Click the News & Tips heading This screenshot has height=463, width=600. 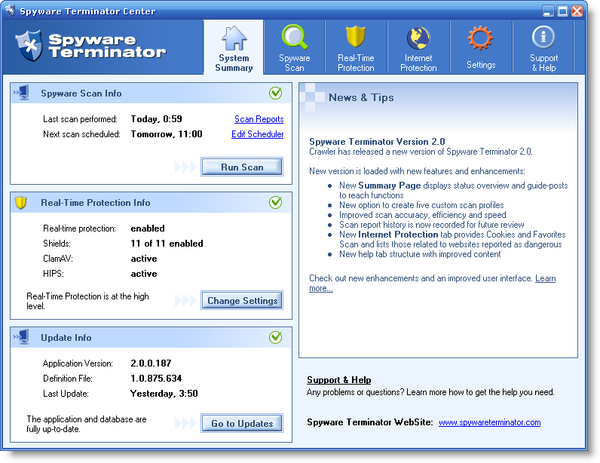tap(361, 97)
